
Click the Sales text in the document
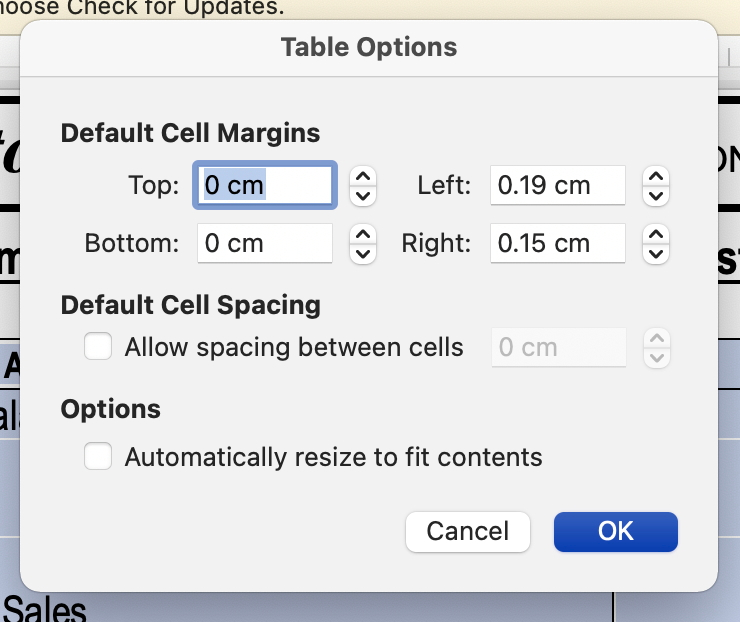pyautogui.click(x=45, y=608)
